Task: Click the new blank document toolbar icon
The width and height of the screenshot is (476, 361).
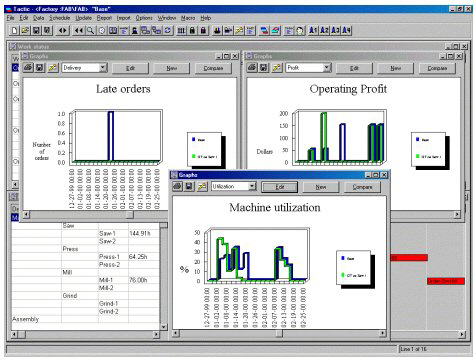Action: [14, 31]
